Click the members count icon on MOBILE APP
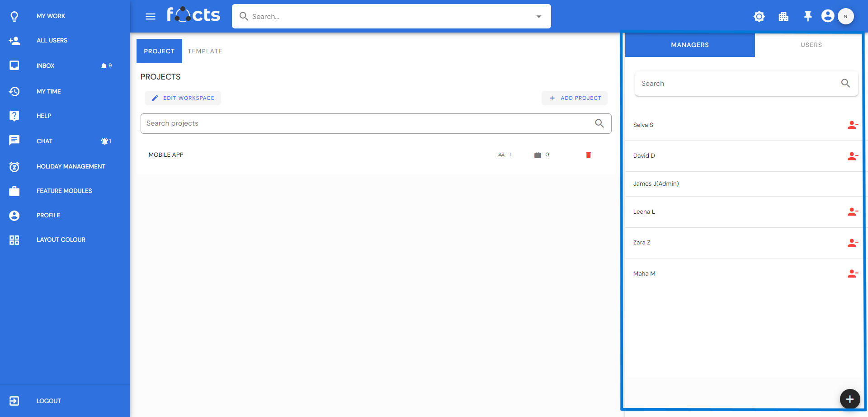The height and width of the screenshot is (417, 868). (x=501, y=155)
